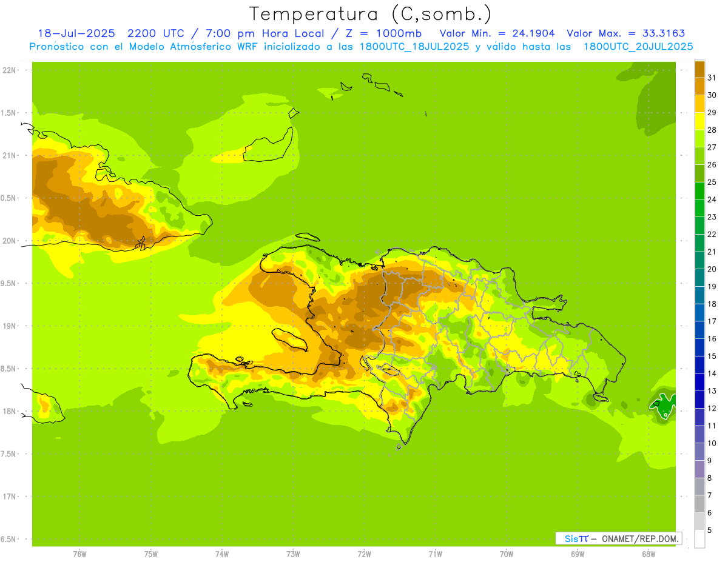Click the '22' value on the color scale

click(712, 234)
